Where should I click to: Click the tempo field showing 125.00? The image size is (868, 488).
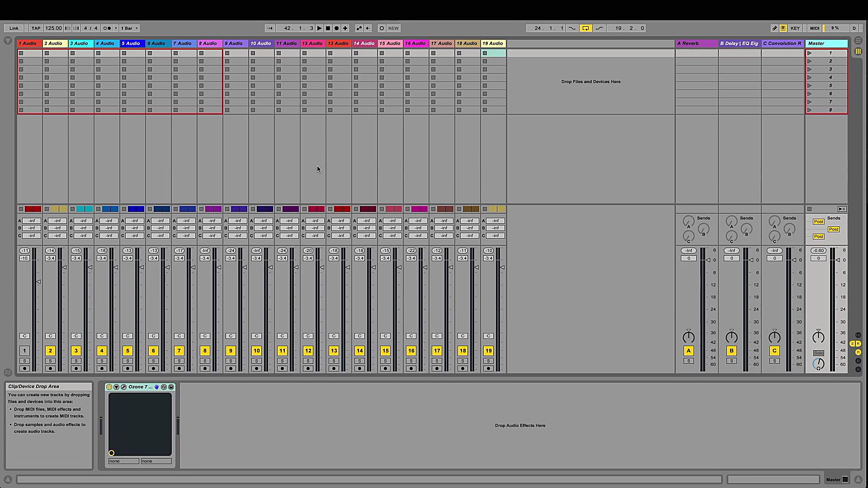point(53,28)
